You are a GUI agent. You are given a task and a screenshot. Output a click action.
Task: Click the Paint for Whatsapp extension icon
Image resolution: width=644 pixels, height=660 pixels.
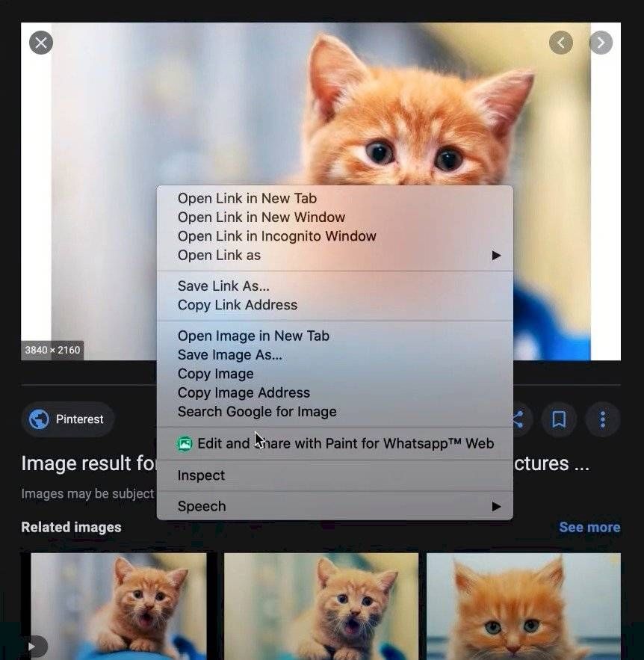[185, 444]
